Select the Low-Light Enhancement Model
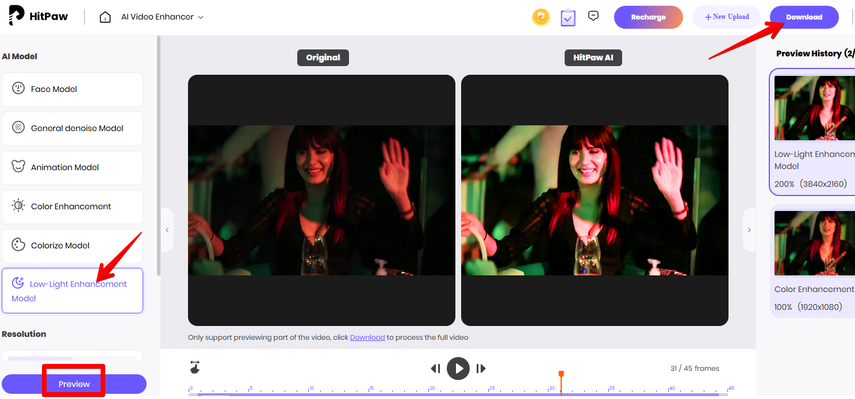 pyautogui.click(x=73, y=291)
